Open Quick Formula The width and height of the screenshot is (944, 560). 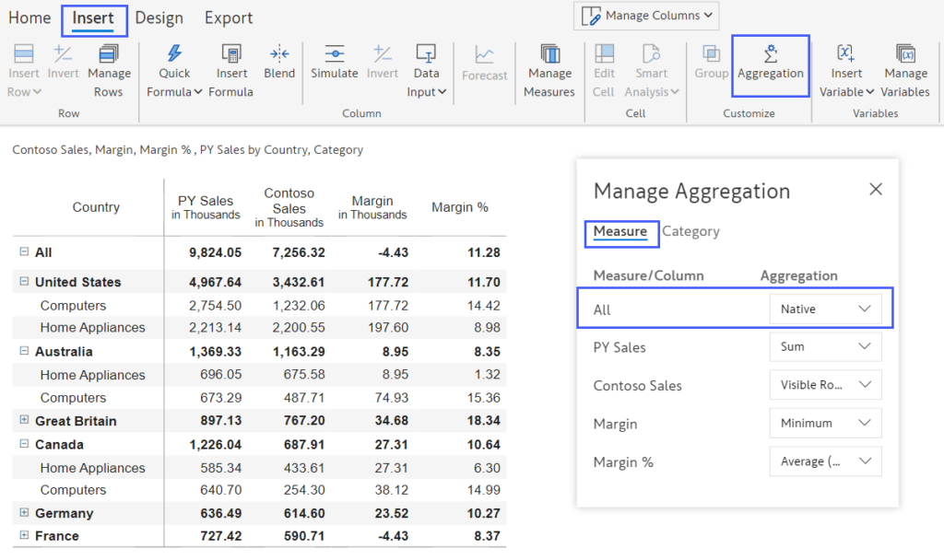[x=174, y=69]
